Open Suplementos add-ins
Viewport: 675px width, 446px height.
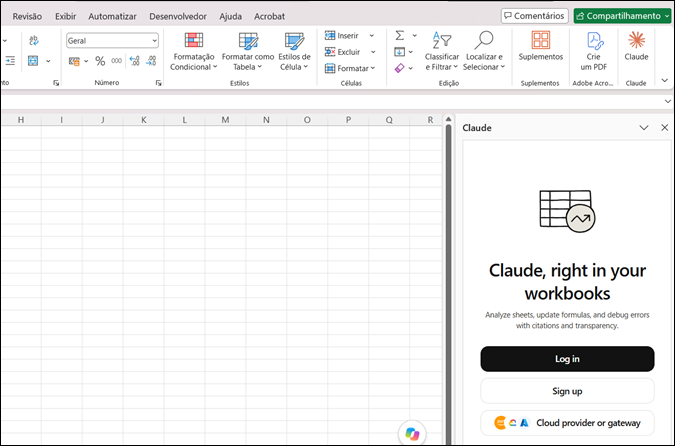click(x=540, y=46)
